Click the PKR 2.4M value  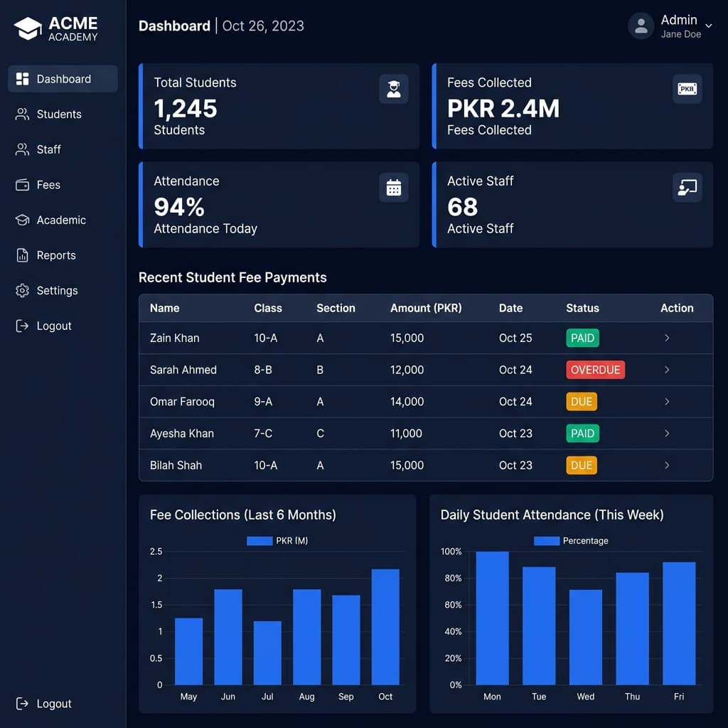(503, 109)
